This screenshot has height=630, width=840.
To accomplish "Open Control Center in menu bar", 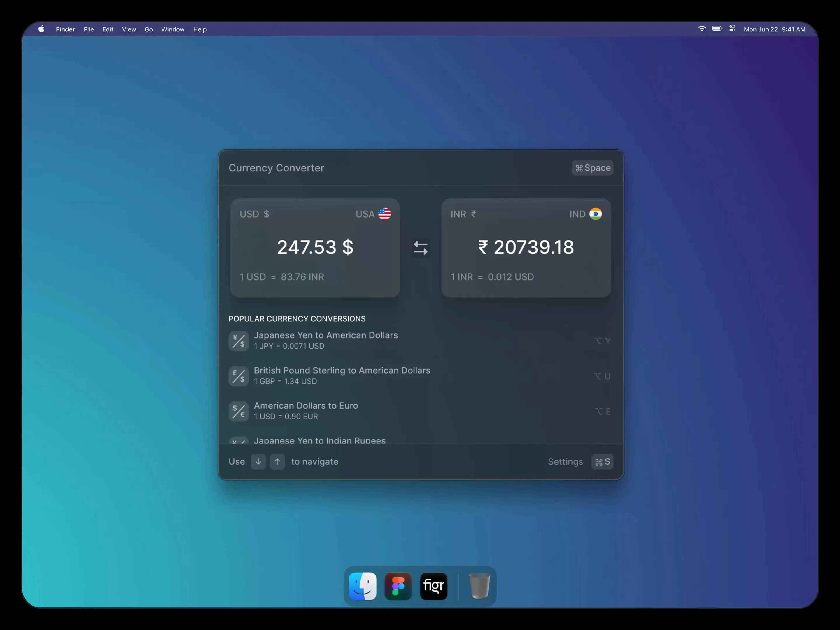I will pos(732,29).
